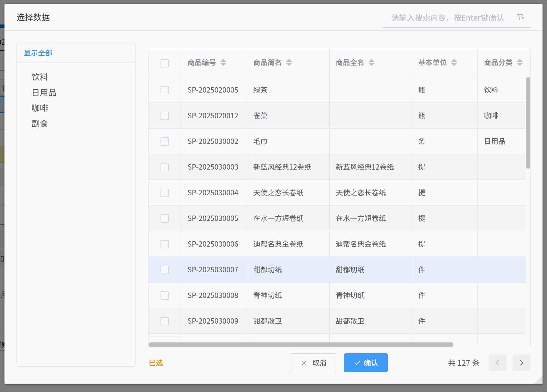
Task: Click 条 in the 基本单位 column
Action: tap(422, 141)
